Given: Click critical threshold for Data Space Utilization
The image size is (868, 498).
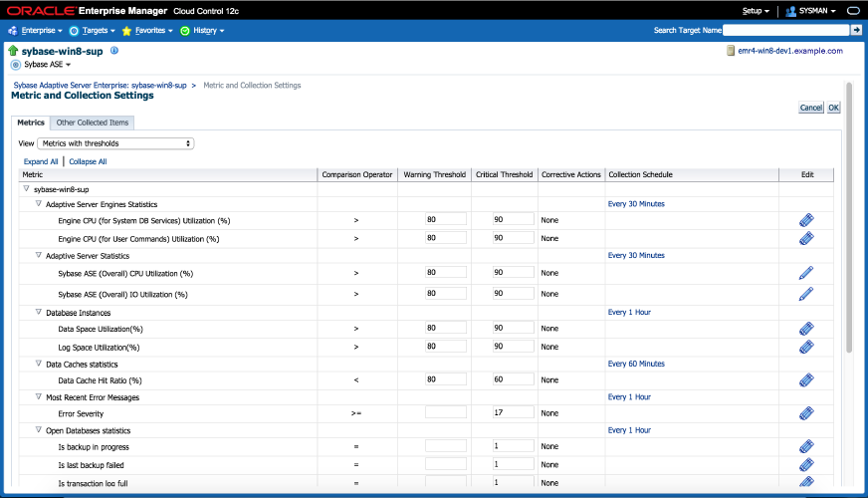Looking at the screenshot, I should point(514,328).
